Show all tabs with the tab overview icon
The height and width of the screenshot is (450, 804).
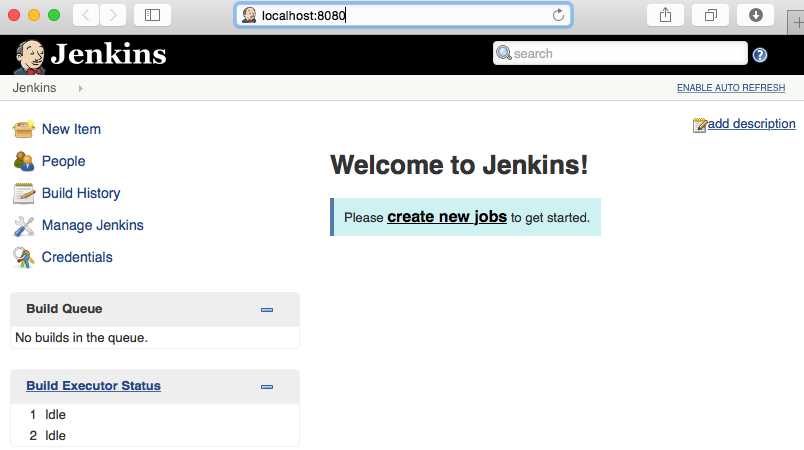710,15
